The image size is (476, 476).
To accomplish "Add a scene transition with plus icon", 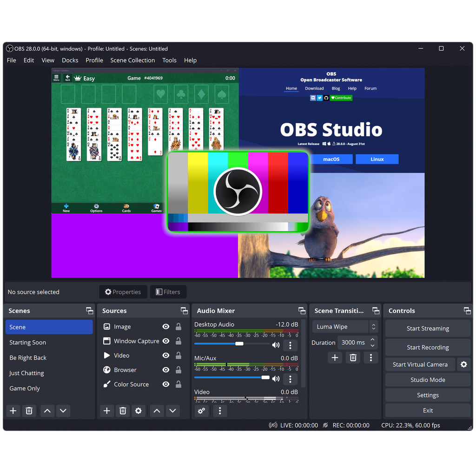I will click(335, 357).
